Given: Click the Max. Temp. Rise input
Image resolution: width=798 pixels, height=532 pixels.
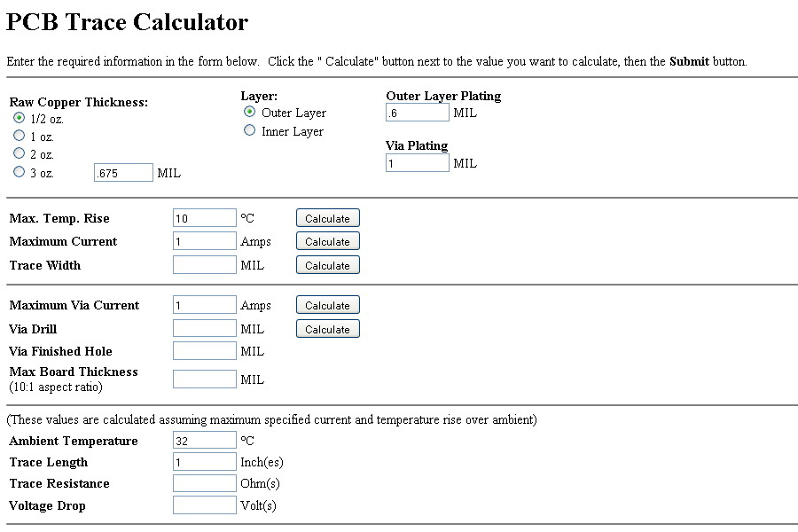Looking at the screenshot, I should point(204,218).
